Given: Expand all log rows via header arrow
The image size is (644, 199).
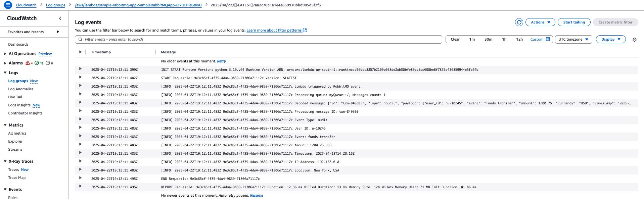Looking at the screenshot, I should click(x=80, y=52).
